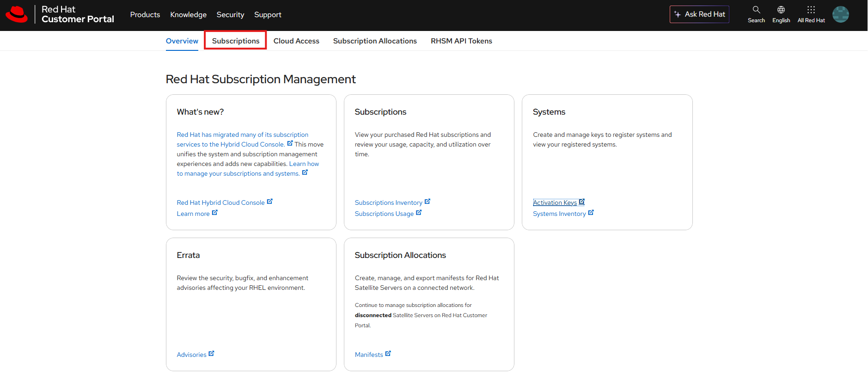Open 'Learn how to manage your subscriptions' link
The image size is (868, 380).
[248, 169]
